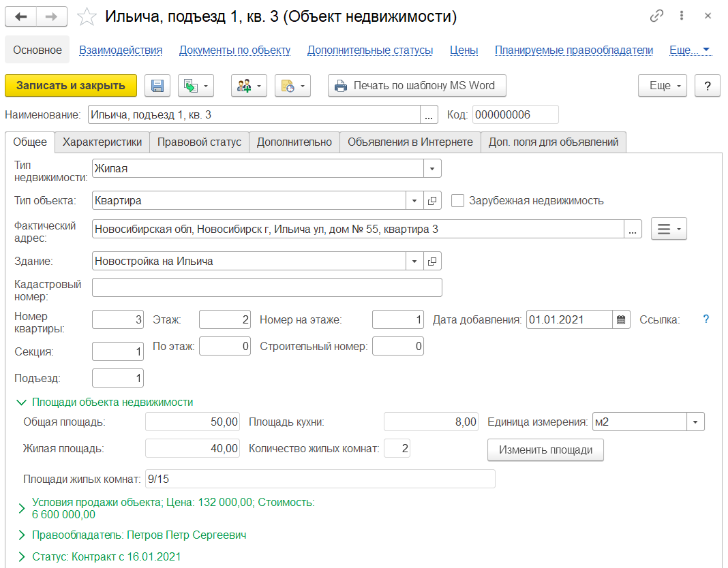
Task: Click into Кадастровый номер field
Action: [267, 287]
